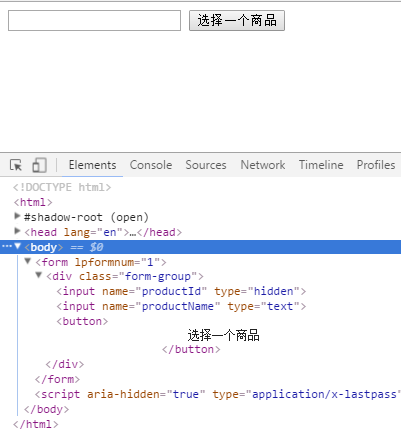Select the closing </html> tag

point(36,424)
